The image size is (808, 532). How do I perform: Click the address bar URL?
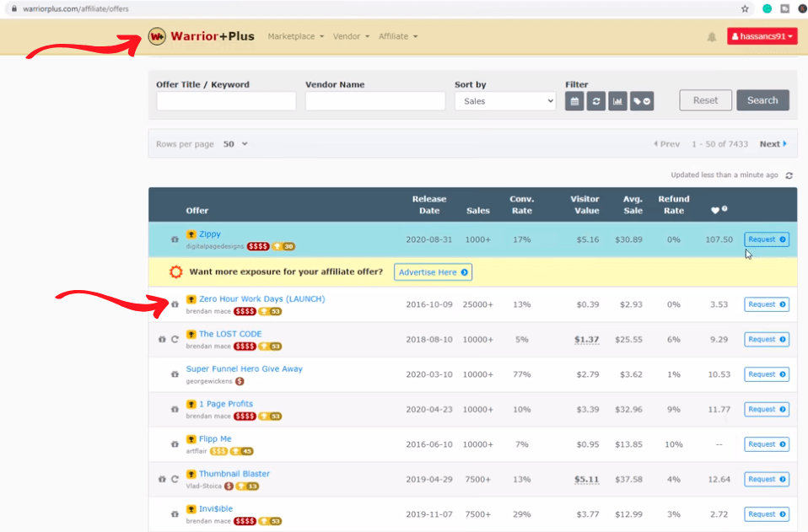76,8
